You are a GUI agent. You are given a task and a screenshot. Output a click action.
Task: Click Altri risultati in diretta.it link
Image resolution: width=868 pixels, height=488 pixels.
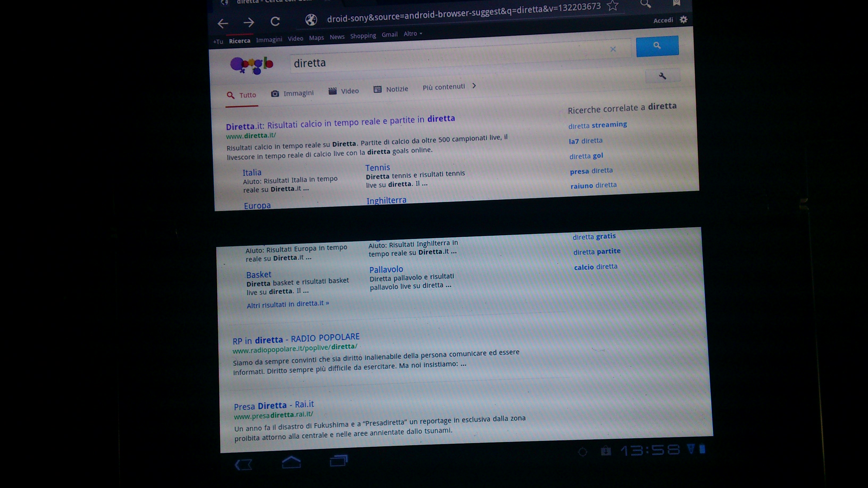pyautogui.click(x=288, y=304)
